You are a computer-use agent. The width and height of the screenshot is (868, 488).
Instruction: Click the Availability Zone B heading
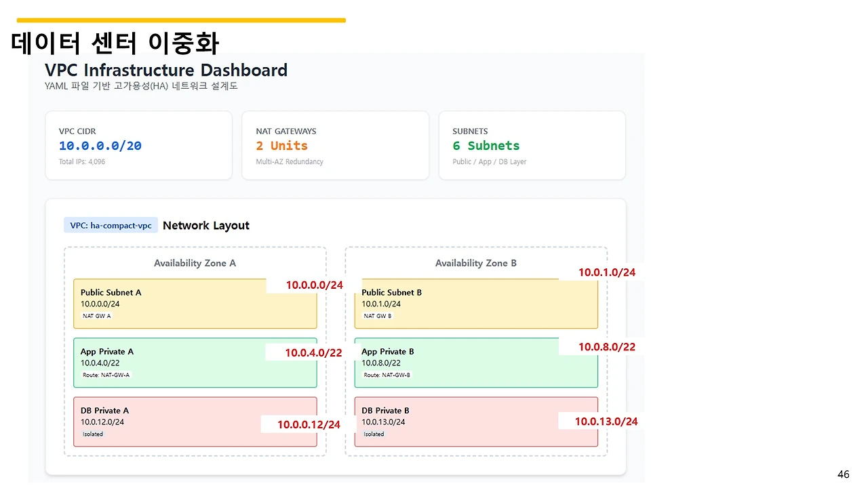475,263
